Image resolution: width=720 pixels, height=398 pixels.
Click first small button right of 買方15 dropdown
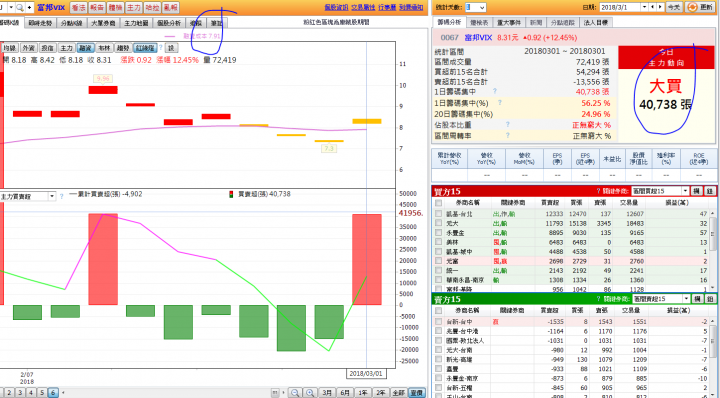697,191
